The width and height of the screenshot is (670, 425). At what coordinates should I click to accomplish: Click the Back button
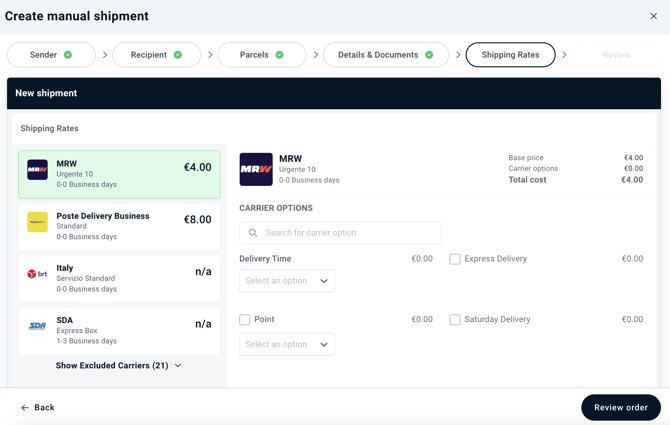point(38,408)
